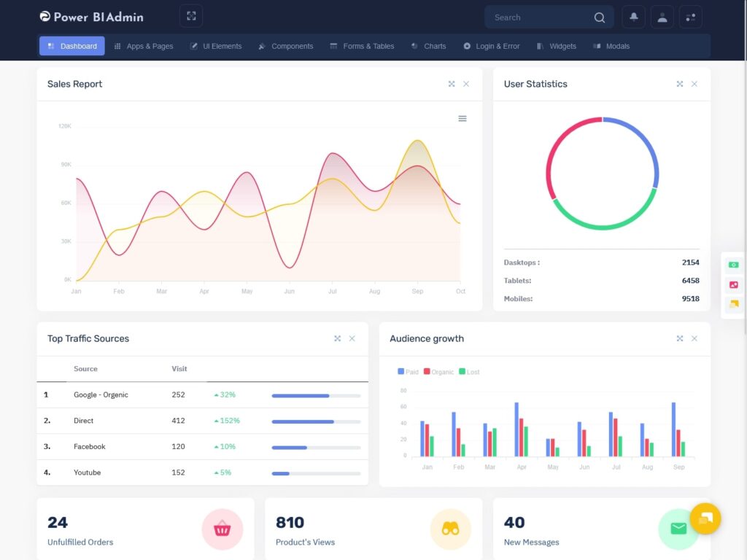The height and width of the screenshot is (560, 747).
Task: Expand the UI Elements dropdown
Action: click(216, 46)
